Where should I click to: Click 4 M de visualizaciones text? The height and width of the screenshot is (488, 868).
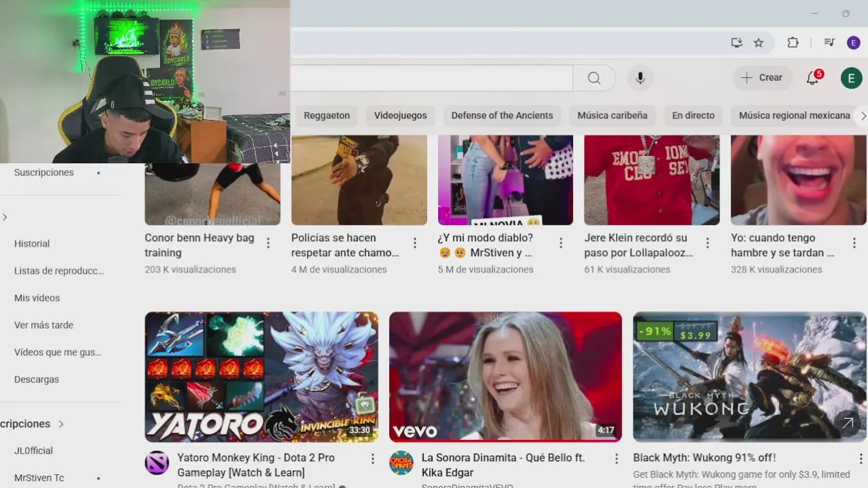(339, 270)
